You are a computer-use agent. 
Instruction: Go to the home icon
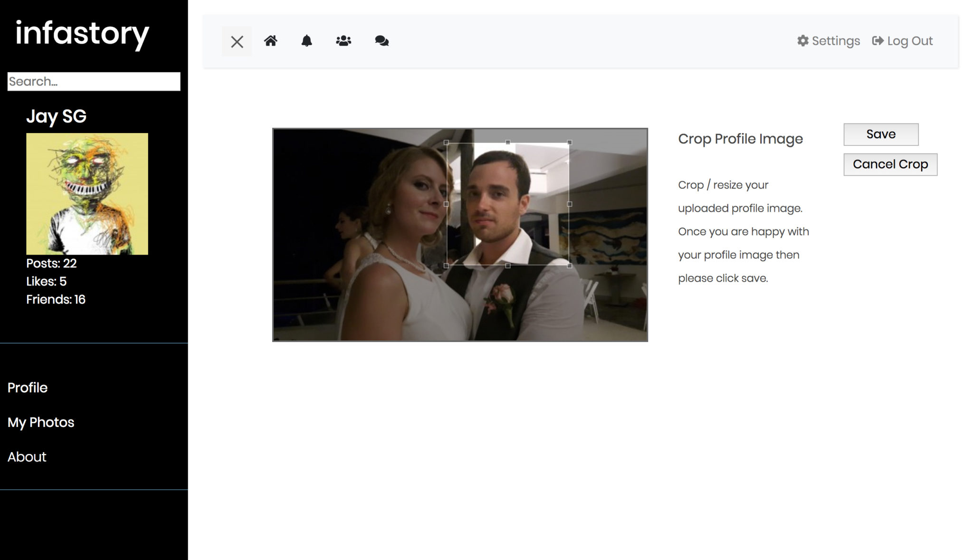[x=271, y=41]
